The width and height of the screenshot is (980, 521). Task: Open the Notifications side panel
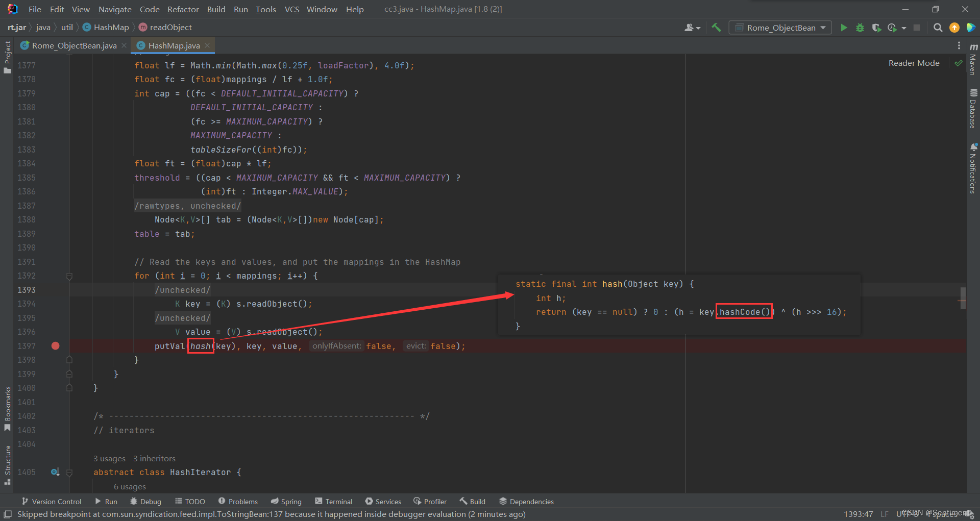pyautogui.click(x=973, y=168)
